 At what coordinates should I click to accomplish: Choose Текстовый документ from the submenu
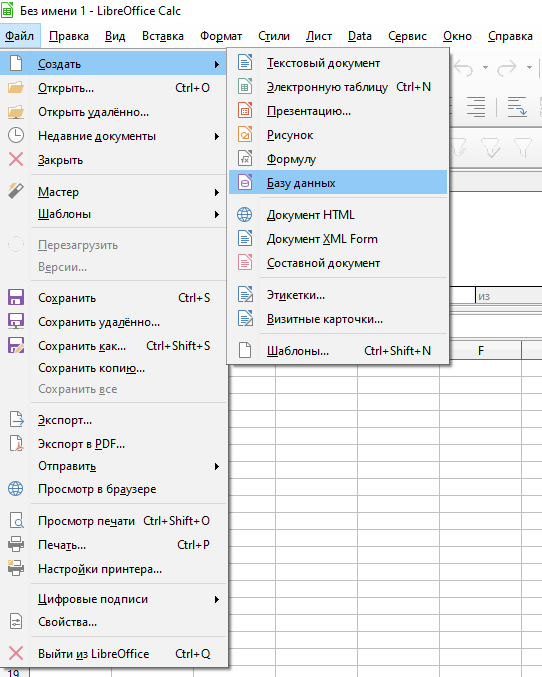(x=338, y=63)
